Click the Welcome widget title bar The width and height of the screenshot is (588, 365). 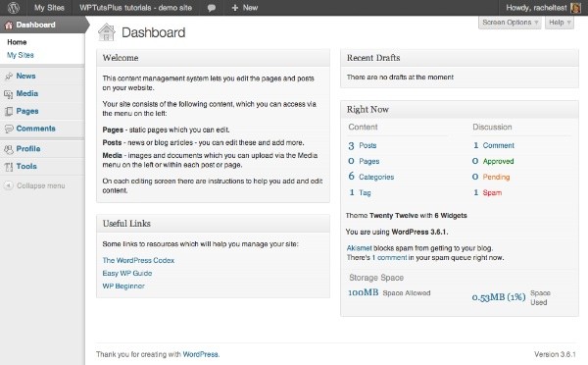(213, 58)
